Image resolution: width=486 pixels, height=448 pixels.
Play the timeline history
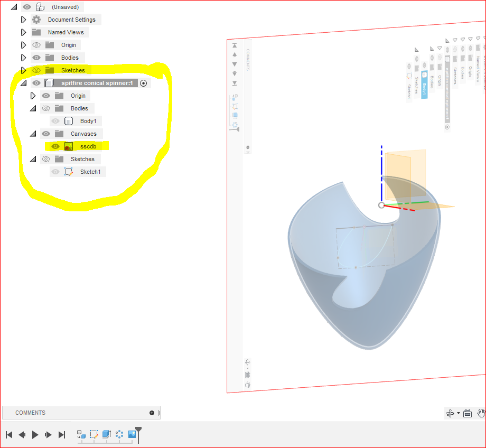[x=35, y=435]
